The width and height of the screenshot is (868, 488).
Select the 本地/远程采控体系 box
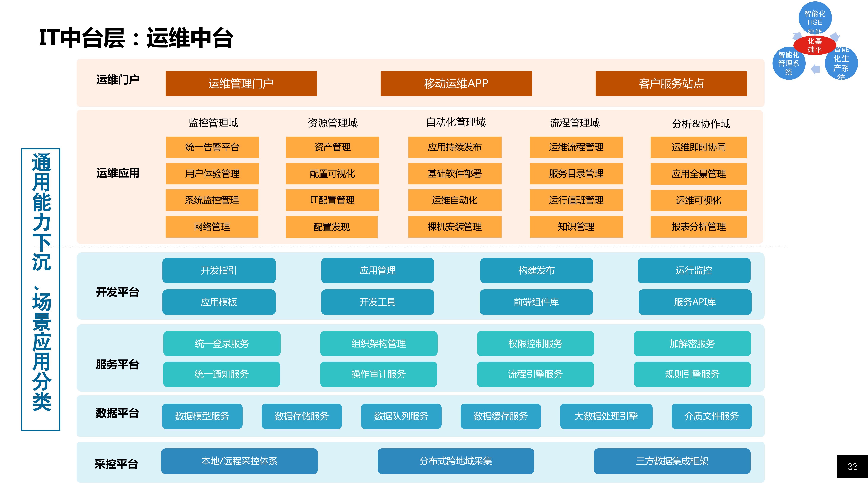point(239,461)
